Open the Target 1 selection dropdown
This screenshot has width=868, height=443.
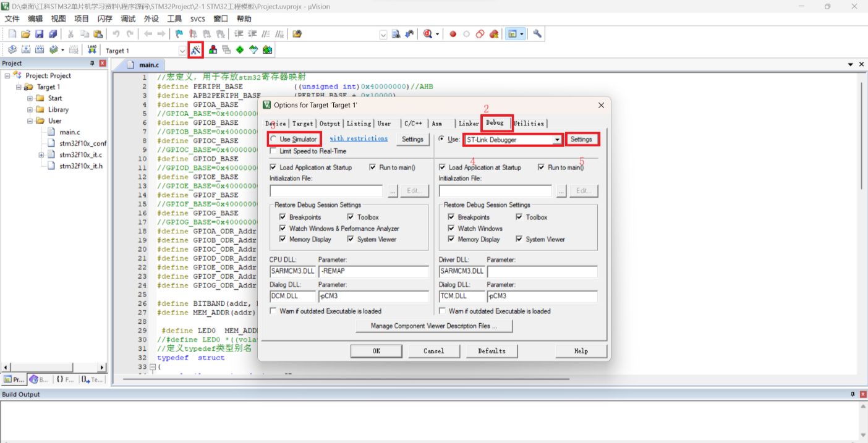(182, 51)
